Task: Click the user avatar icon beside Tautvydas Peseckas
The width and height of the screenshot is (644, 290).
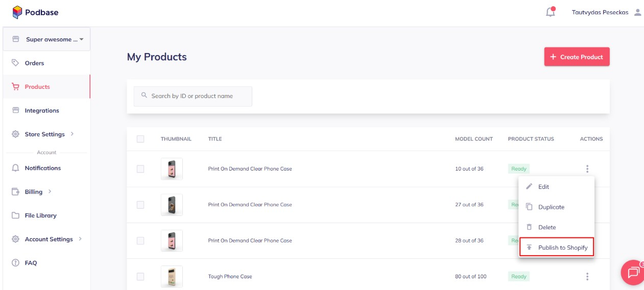Action: click(x=637, y=12)
